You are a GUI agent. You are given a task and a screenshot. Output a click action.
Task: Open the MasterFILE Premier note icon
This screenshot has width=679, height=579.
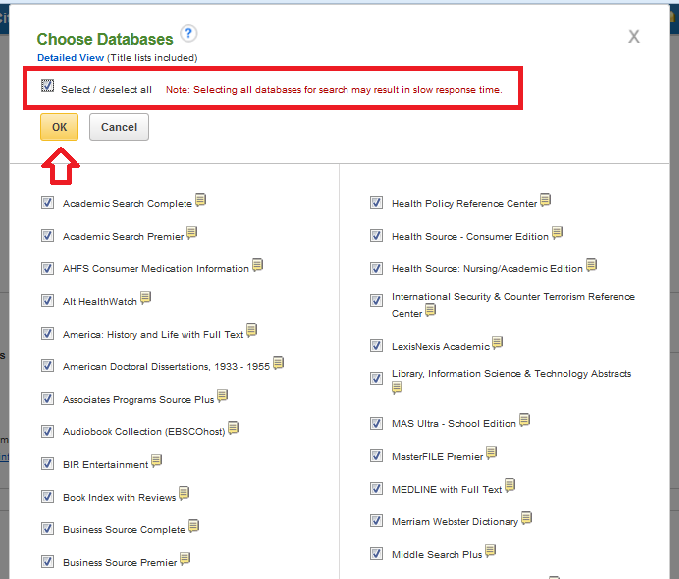tap(491, 453)
